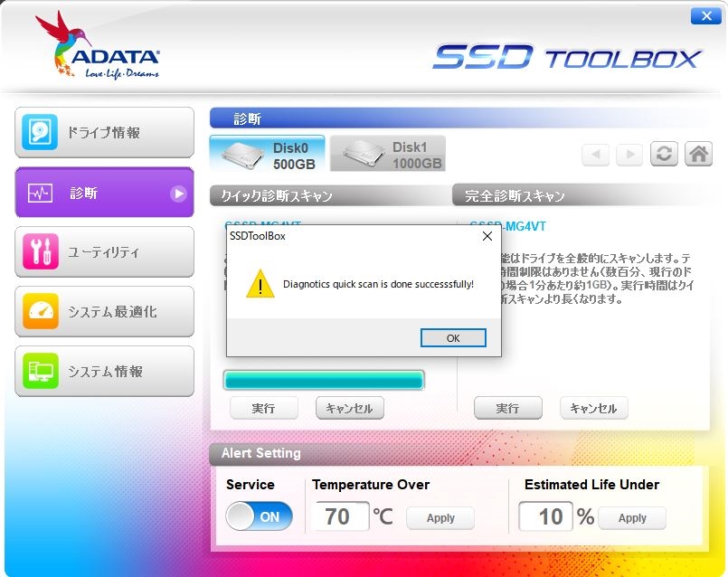This screenshot has width=728, height=577.
Task: Click the ADATA hummingbird logo
Action: click(x=98, y=46)
